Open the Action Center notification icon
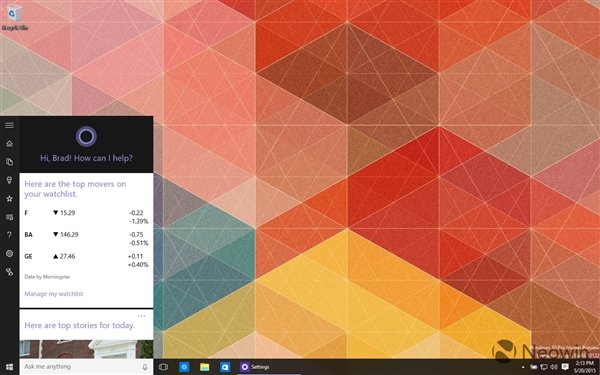600x375 pixels. tap(565, 367)
